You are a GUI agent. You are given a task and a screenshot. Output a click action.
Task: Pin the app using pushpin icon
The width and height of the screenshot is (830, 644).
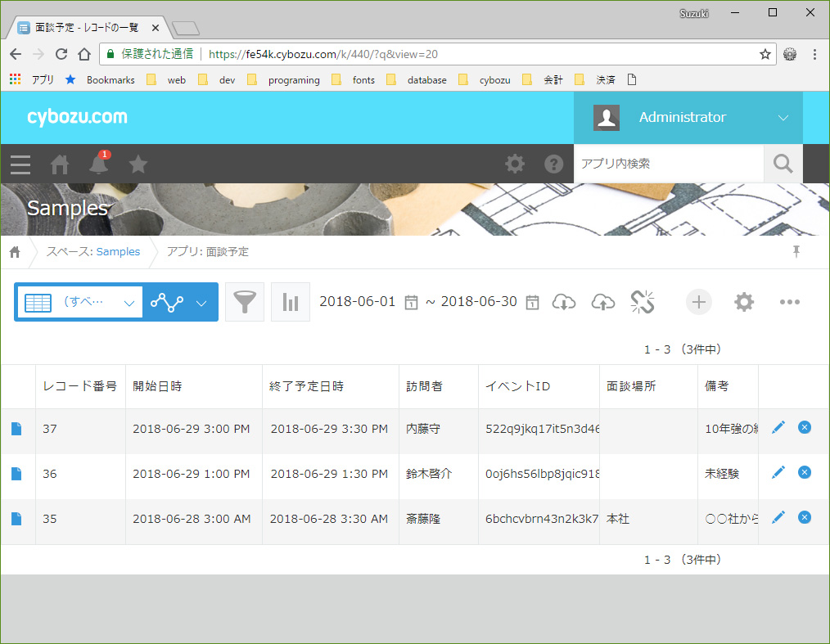[796, 251]
